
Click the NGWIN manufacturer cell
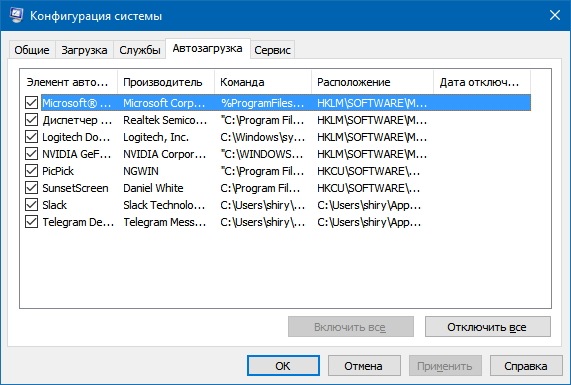141,171
